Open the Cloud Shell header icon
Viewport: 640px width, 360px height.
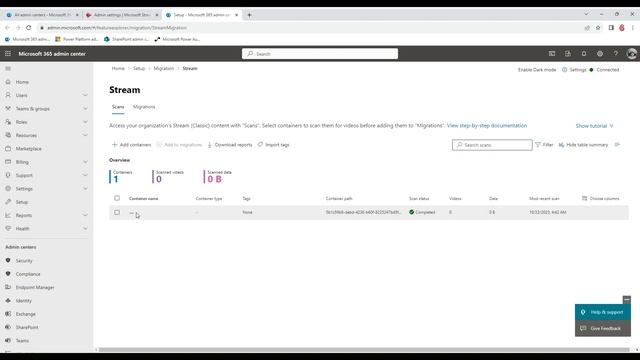point(552,53)
